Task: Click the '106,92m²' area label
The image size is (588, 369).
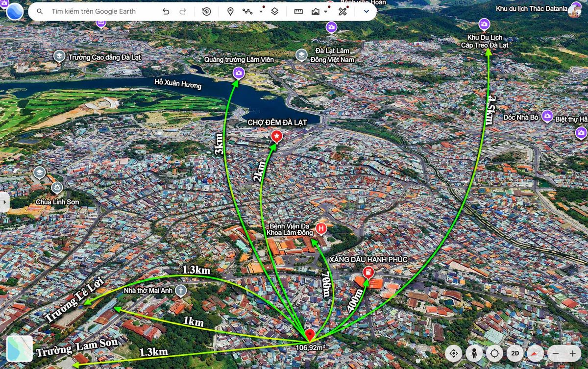Action: tap(311, 347)
